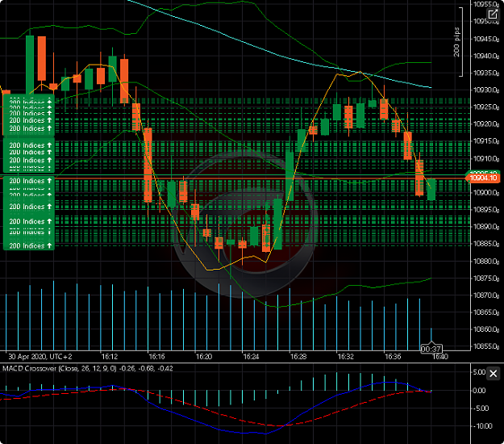Click the 10915.0 price axis value
504x444 pixels.
(486, 141)
